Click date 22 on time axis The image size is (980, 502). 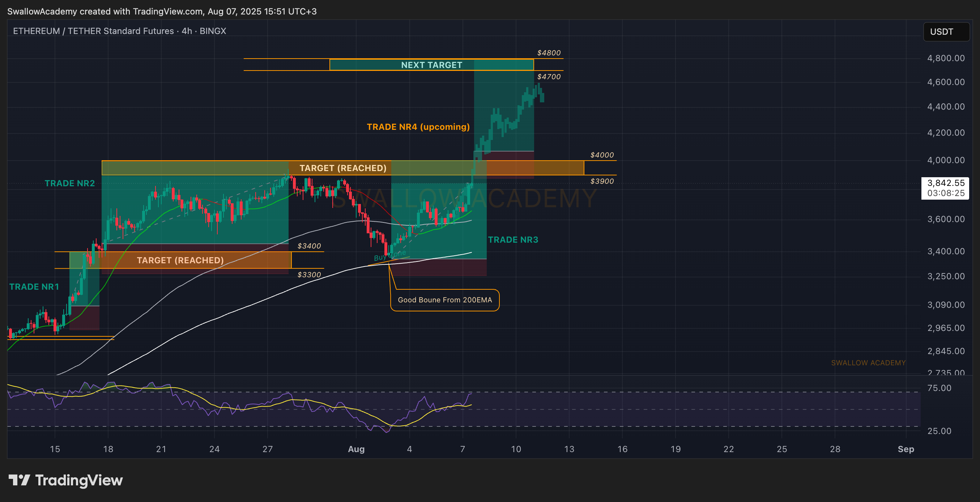pos(729,449)
